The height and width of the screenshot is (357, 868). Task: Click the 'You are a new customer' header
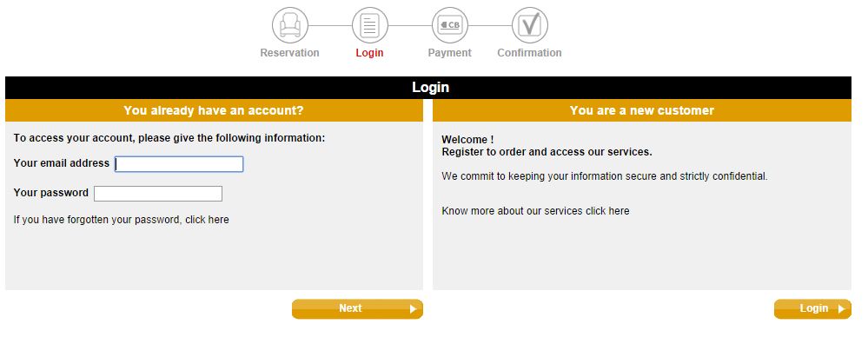click(x=641, y=110)
